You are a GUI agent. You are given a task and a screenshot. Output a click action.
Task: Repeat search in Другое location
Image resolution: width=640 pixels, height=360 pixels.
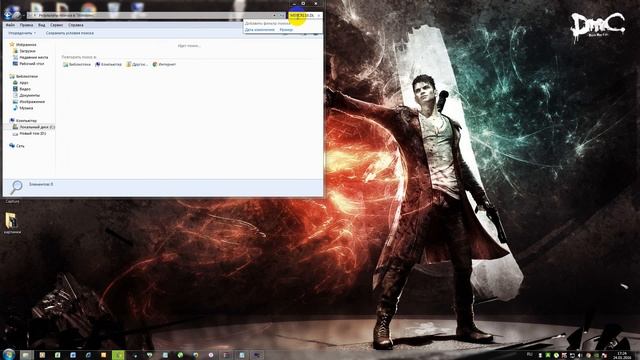[137, 64]
